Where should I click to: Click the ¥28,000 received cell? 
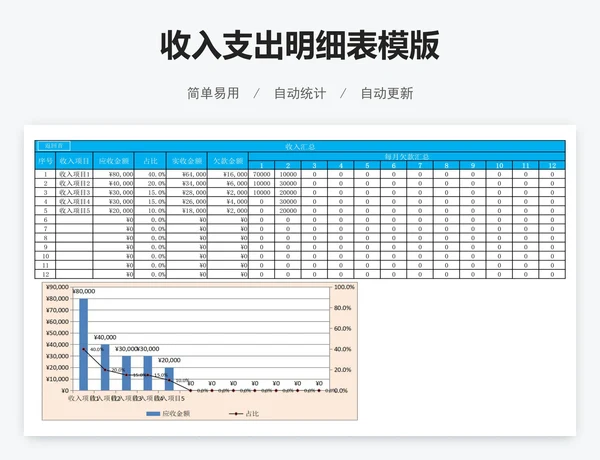coord(187,192)
